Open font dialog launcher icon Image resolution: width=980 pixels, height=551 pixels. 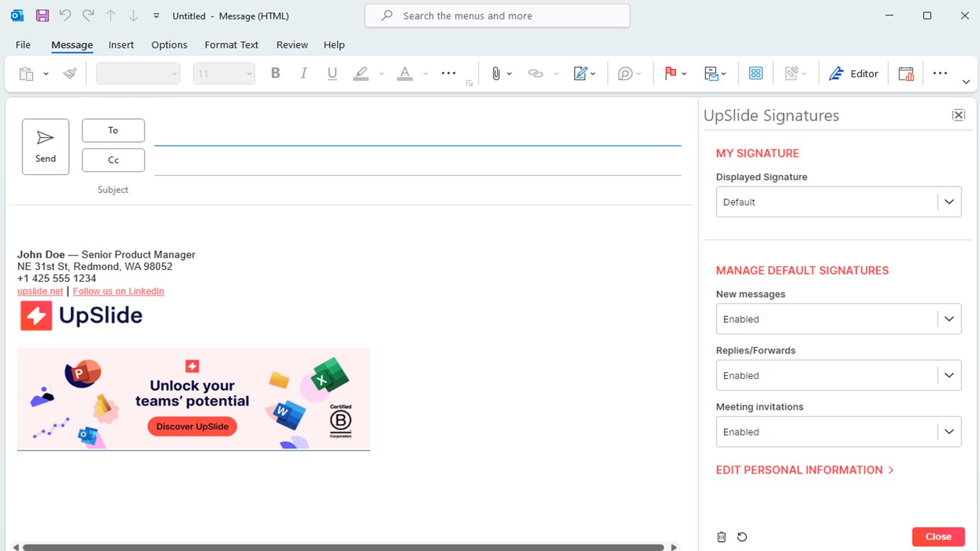click(x=470, y=83)
